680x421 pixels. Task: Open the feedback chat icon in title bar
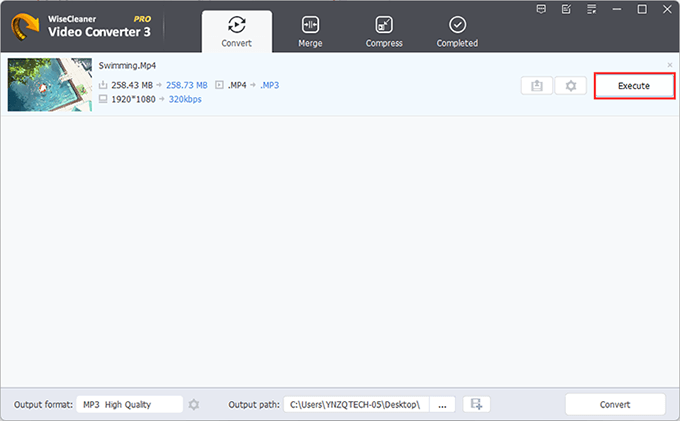[541, 9]
